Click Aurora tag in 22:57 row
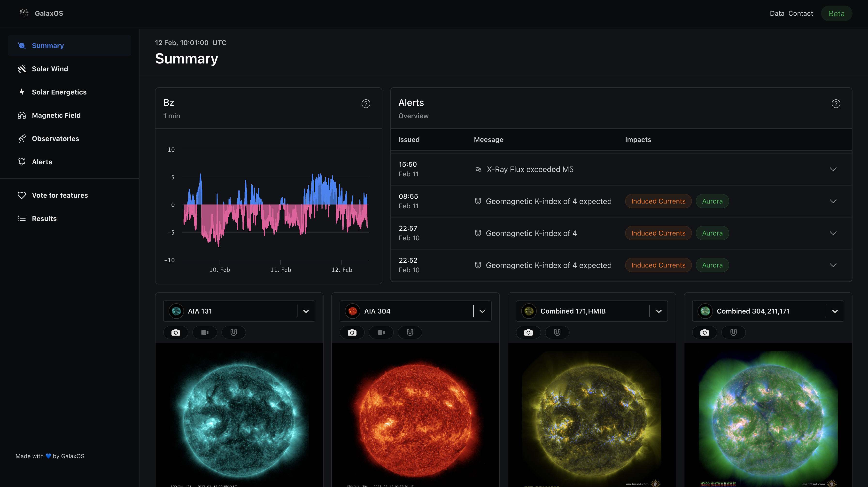This screenshot has height=487, width=868. pyautogui.click(x=712, y=233)
